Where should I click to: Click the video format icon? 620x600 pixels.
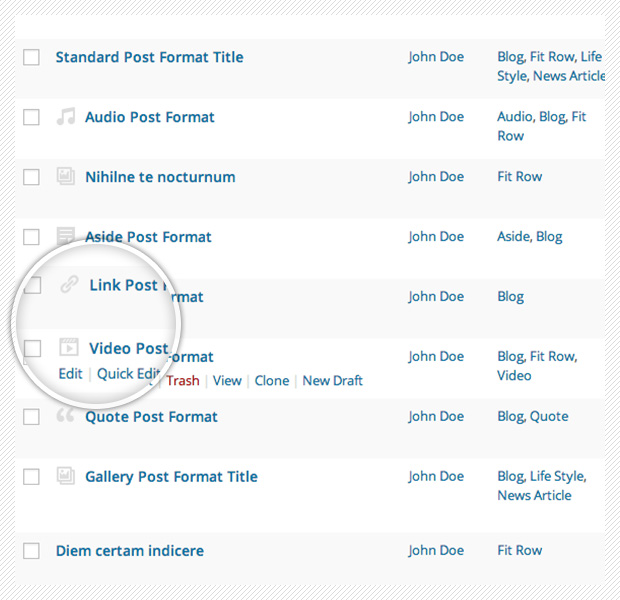point(69,348)
